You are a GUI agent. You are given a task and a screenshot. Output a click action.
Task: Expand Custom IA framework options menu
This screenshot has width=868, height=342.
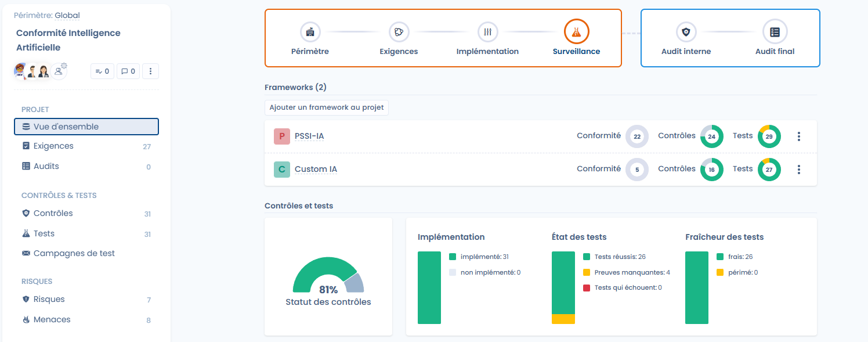click(x=799, y=170)
